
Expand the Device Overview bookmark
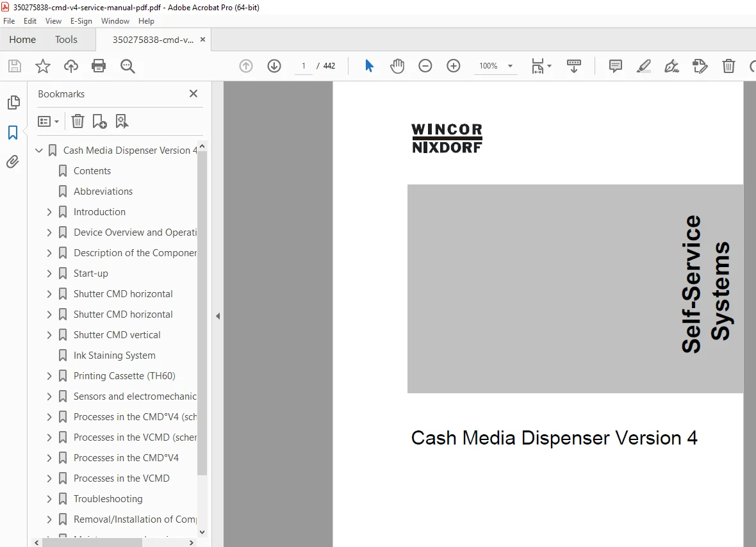(49, 233)
